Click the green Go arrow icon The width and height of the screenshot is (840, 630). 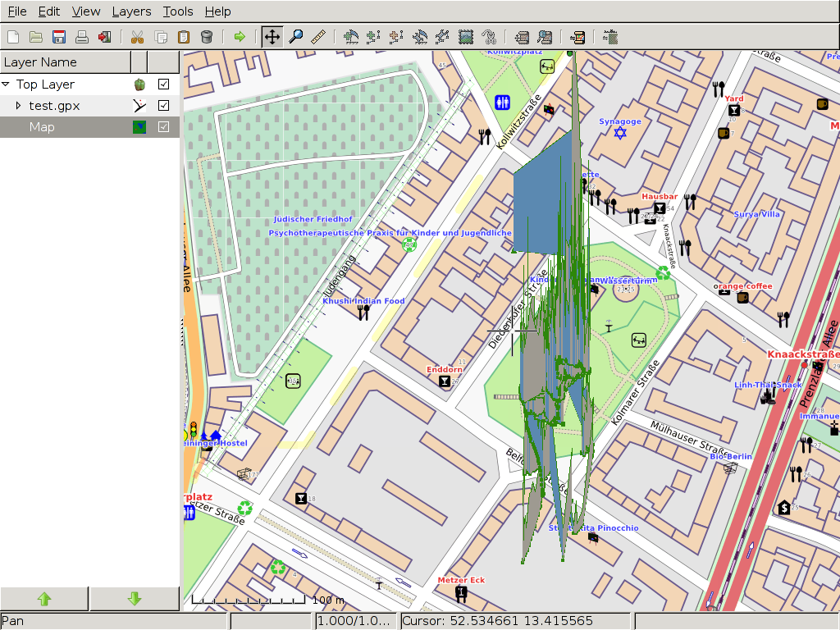click(x=240, y=37)
